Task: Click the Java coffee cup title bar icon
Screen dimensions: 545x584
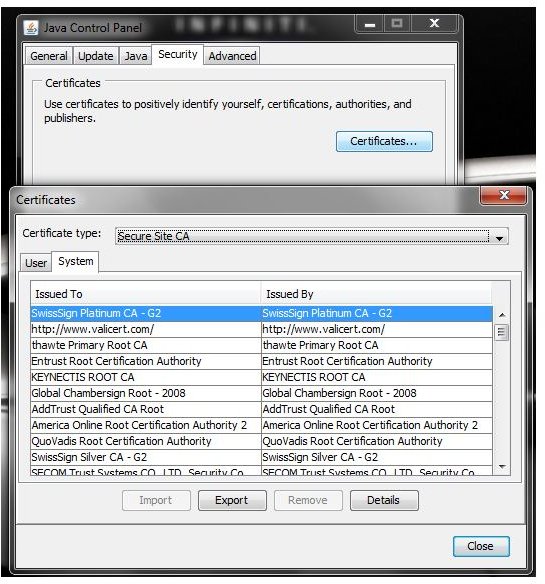Action: coord(31,28)
